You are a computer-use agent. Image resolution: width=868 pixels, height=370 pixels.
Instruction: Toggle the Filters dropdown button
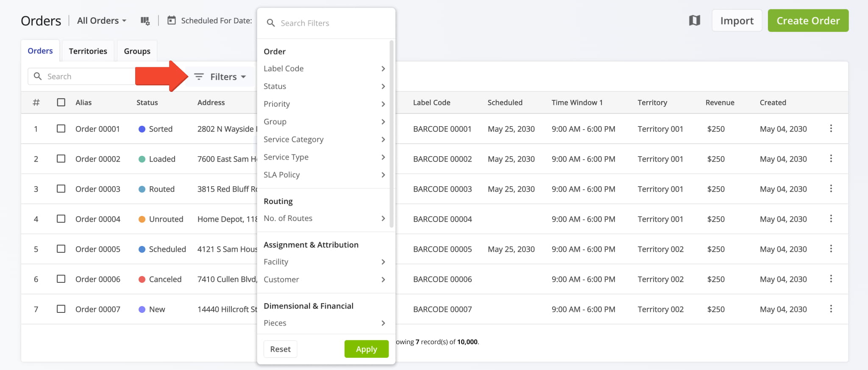coord(220,77)
